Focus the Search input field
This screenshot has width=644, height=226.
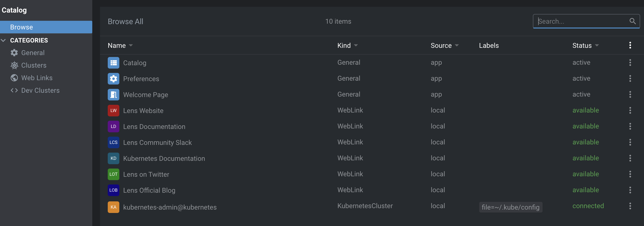point(582,21)
